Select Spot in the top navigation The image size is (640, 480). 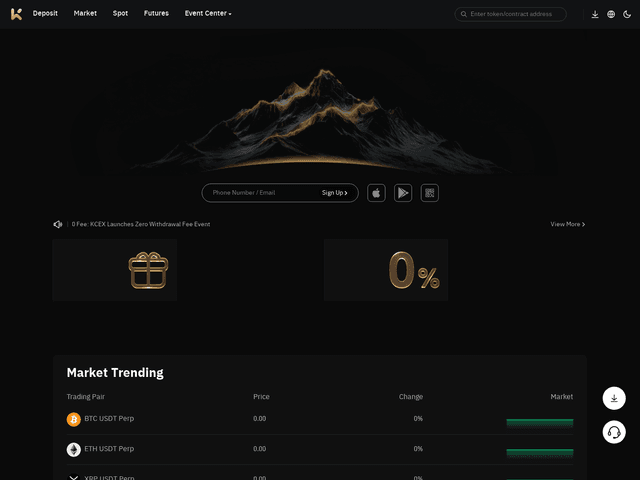[x=120, y=14]
